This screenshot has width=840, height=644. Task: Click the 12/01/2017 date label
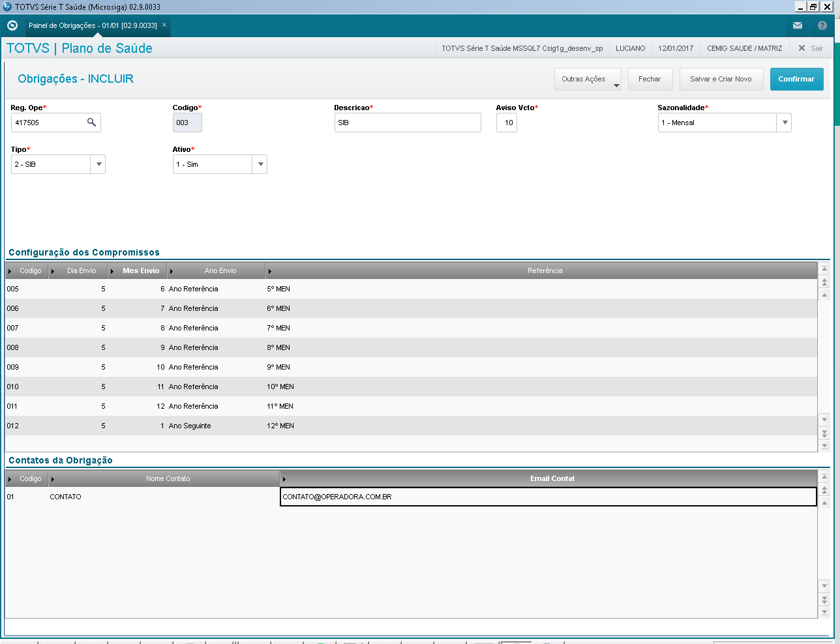676,48
